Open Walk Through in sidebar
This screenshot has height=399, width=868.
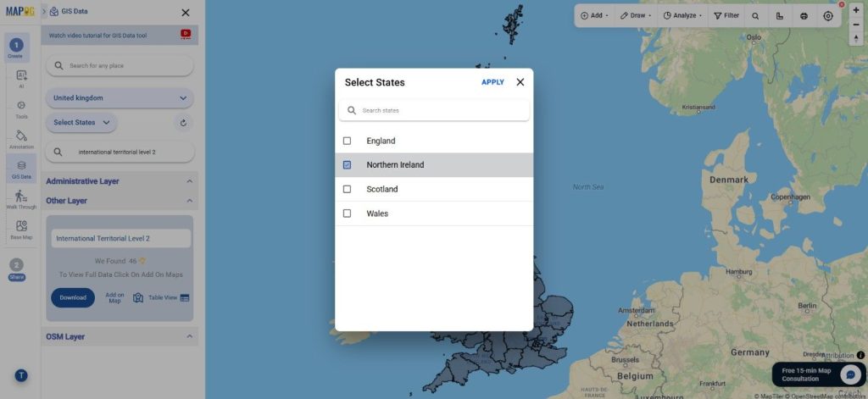[x=21, y=200]
